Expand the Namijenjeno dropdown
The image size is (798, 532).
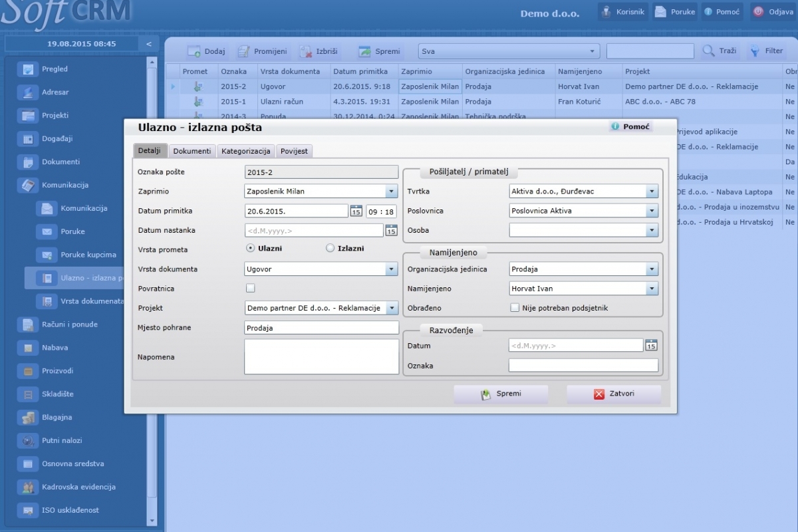point(651,289)
